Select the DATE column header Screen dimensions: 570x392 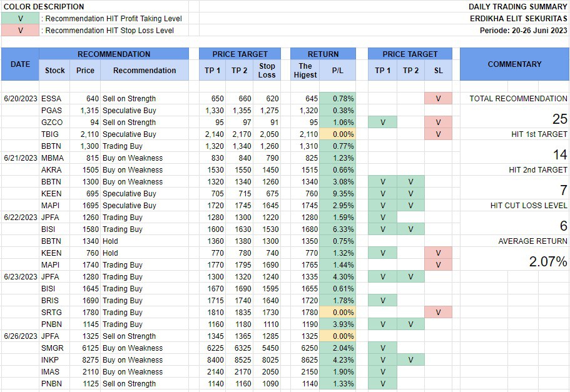click(20, 64)
